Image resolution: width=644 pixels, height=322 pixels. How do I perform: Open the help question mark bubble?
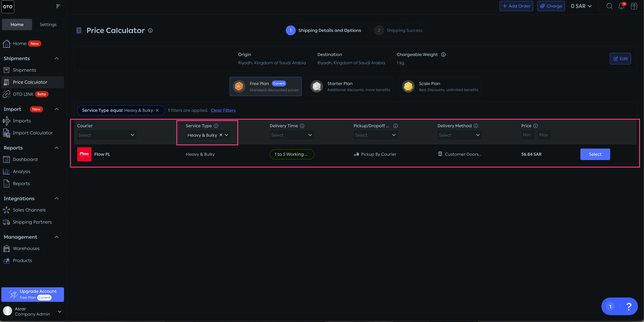point(629,306)
